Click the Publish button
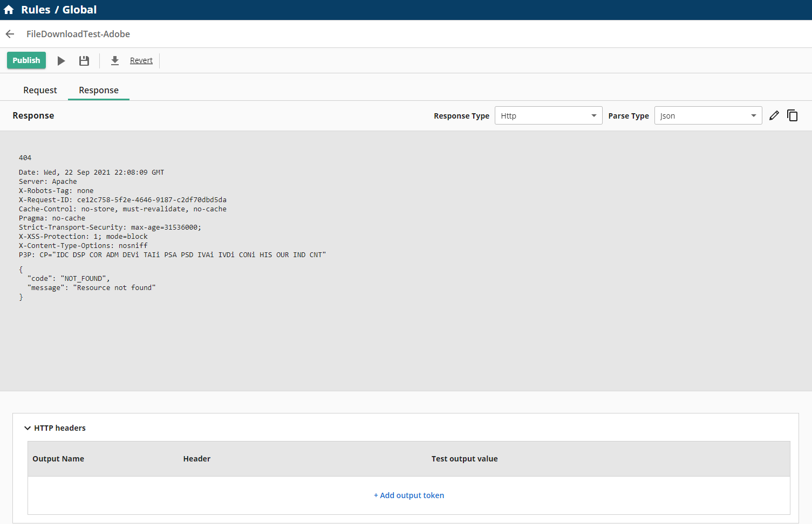Image resolution: width=812 pixels, height=524 pixels. (x=26, y=60)
